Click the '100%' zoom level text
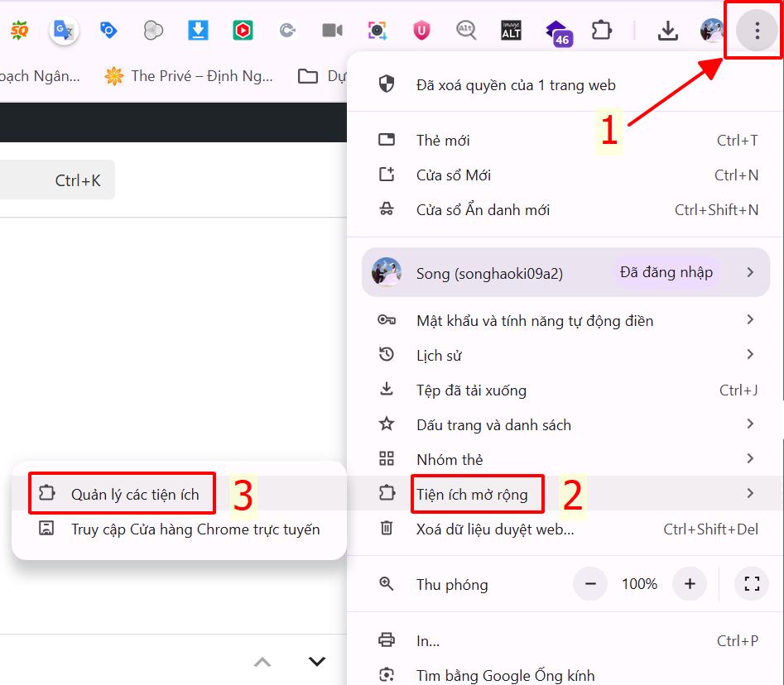Image resolution: width=784 pixels, height=685 pixels. coord(639,583)
